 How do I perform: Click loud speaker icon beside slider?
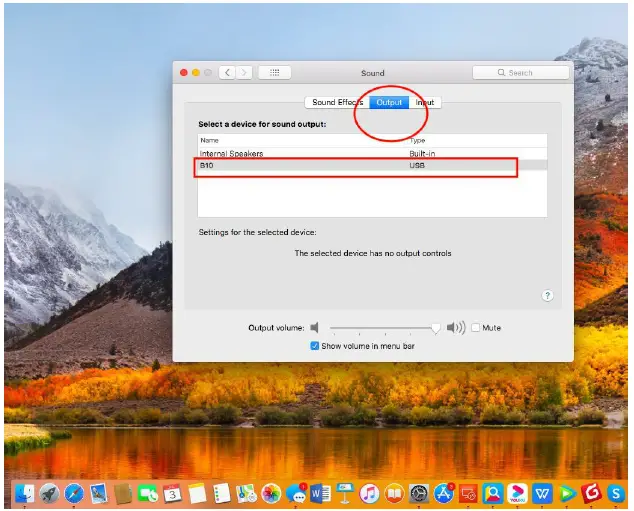pos(456,327)
